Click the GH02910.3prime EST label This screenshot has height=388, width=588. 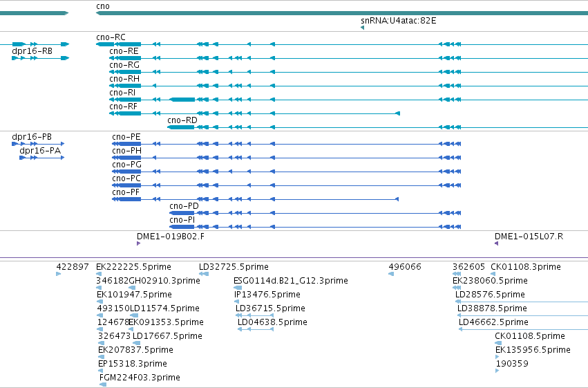click(x=164, y=281)
